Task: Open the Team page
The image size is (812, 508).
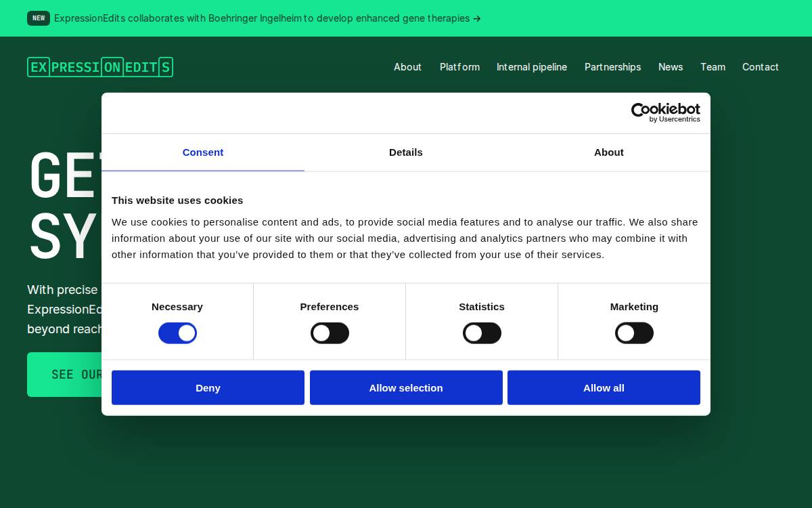Action: coord(713,67)
